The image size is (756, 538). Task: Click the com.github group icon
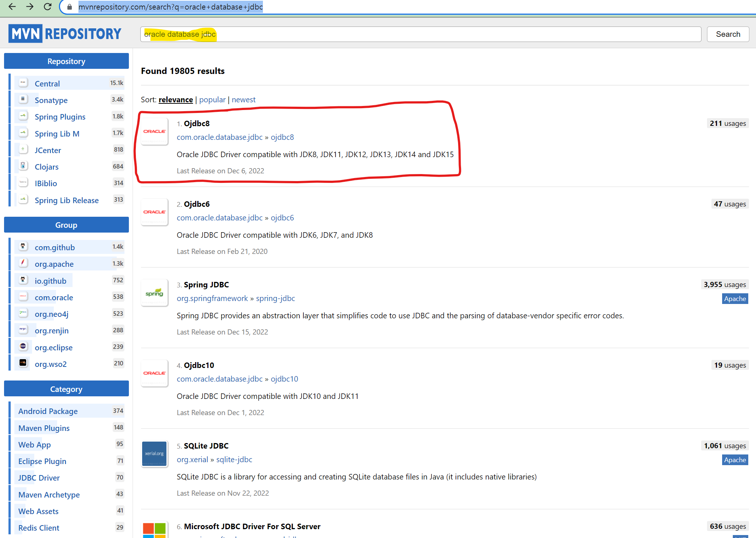point(23,247)
